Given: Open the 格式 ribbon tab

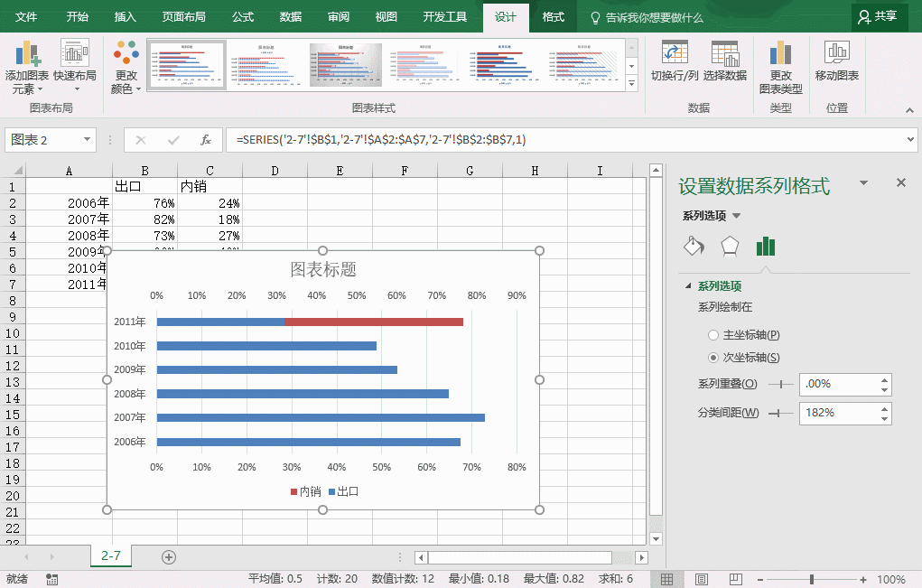Looking at the screenshot, I should [x=553, y=16].
